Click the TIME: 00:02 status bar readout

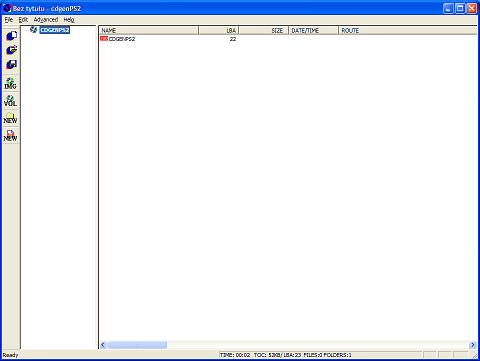[235, 355]
